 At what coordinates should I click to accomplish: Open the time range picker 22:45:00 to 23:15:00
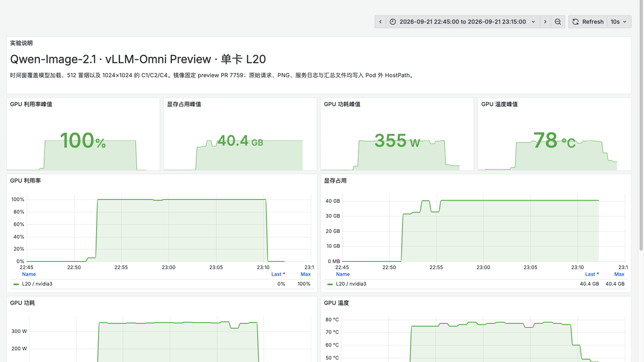(x=463, y=22)
